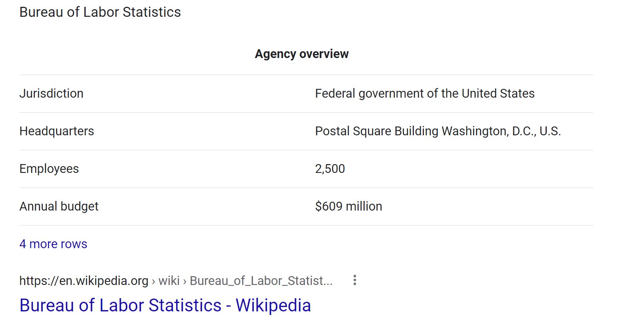Click the "$609" amount in the budget value
This screenshot has height=323, width=644.
click(x=329, y=206)
